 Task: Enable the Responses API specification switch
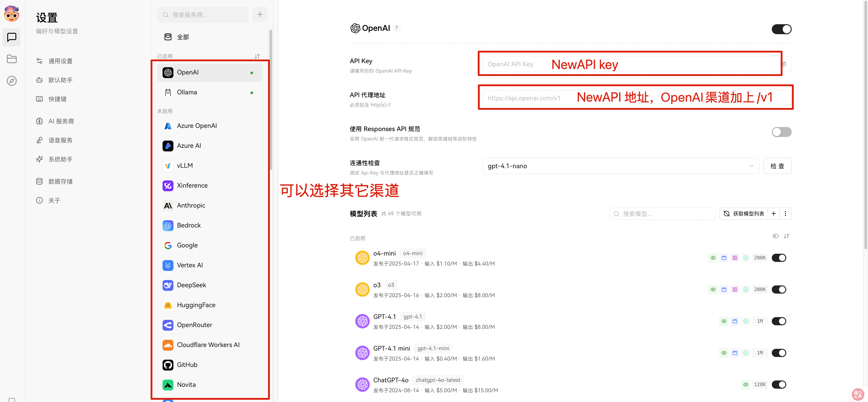781,132
